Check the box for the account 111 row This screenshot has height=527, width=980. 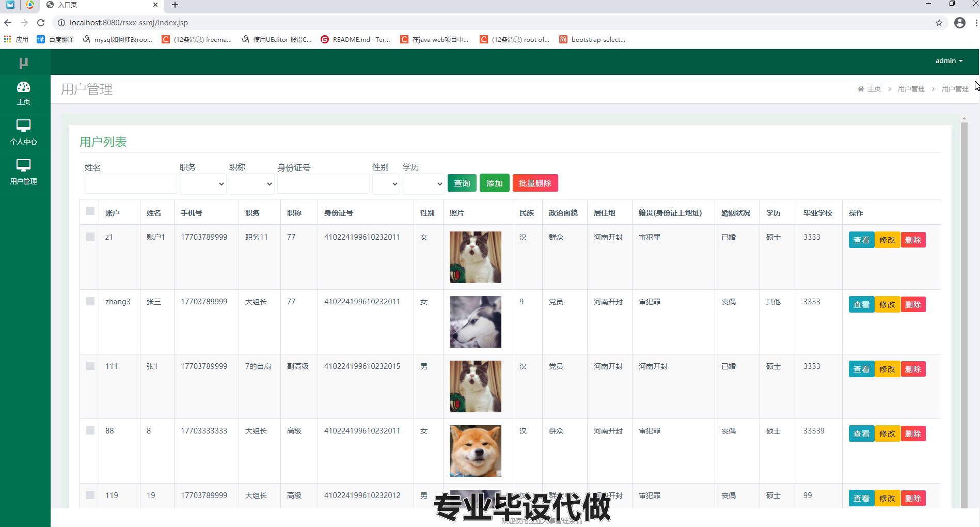click(x=90, y=366)
